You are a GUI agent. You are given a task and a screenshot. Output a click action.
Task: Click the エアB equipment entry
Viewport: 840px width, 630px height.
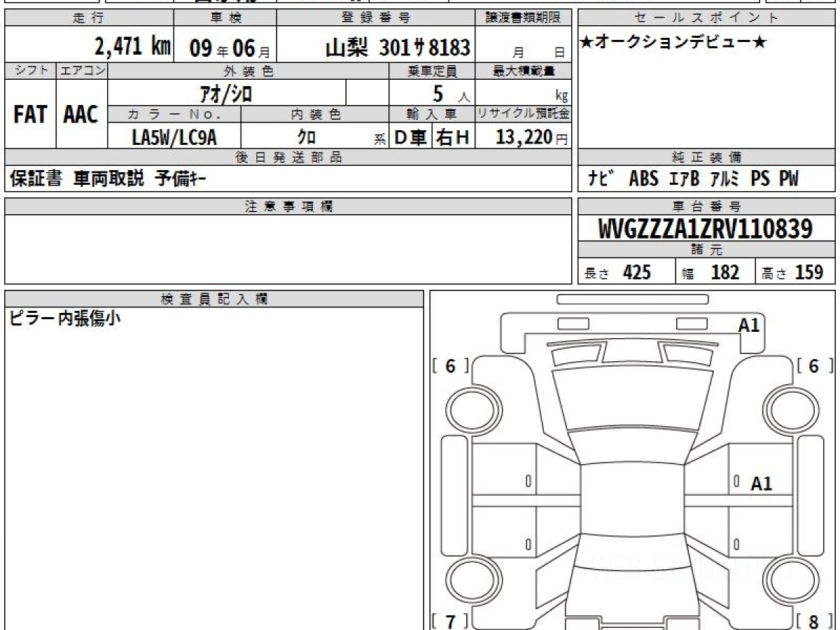pos(685,178)
